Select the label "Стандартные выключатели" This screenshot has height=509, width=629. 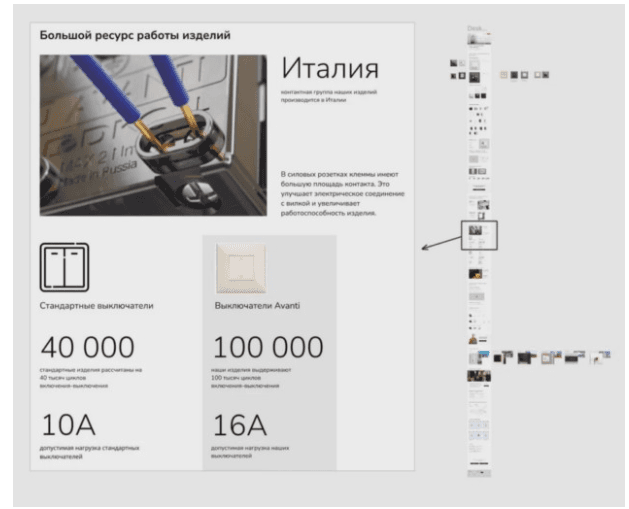tap(96, 306)
